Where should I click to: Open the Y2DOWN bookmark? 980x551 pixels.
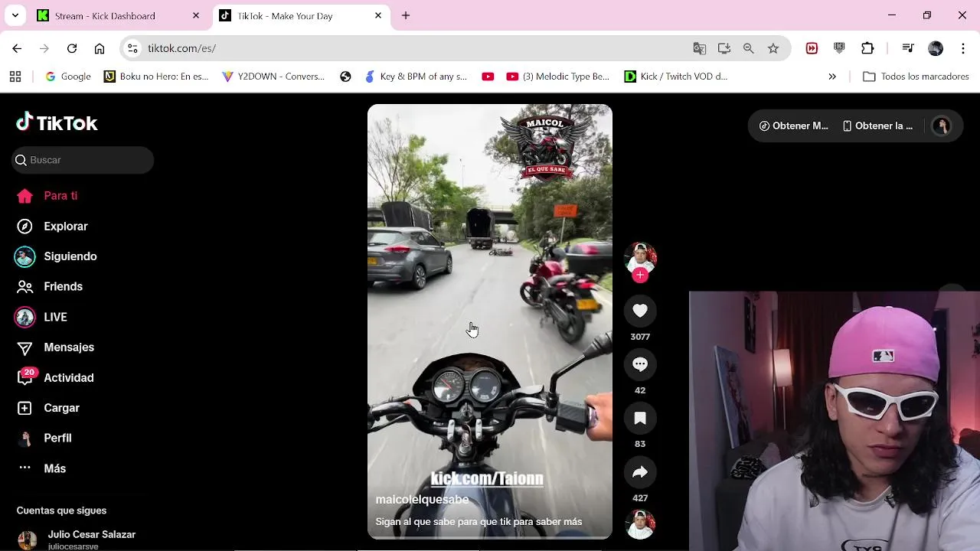pos(273,77)
